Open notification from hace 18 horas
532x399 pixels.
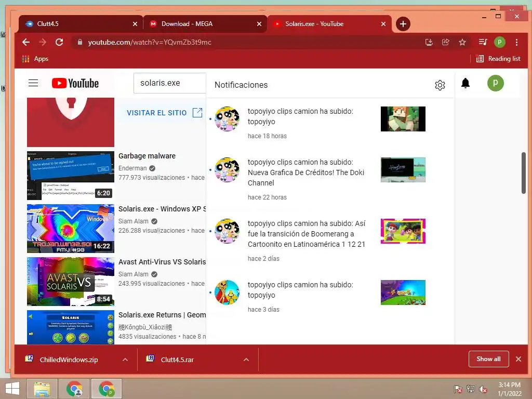click(330, 123)
